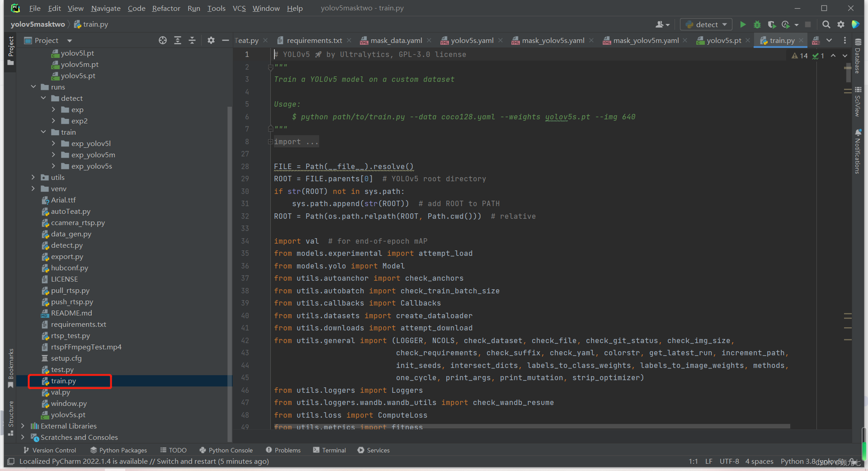This screenshot has height=471, width=868.
Task: Collapse the train folder
Action: click(43, 132)
